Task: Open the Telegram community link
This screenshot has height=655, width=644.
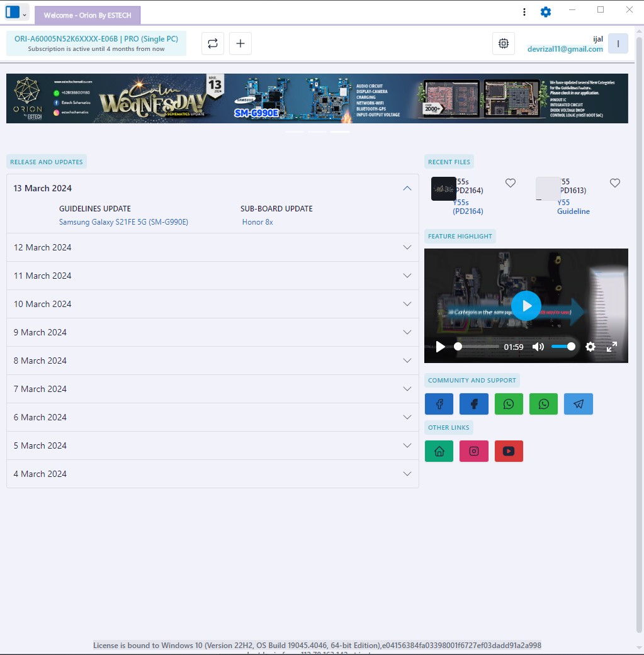Action: coord(578,404)
